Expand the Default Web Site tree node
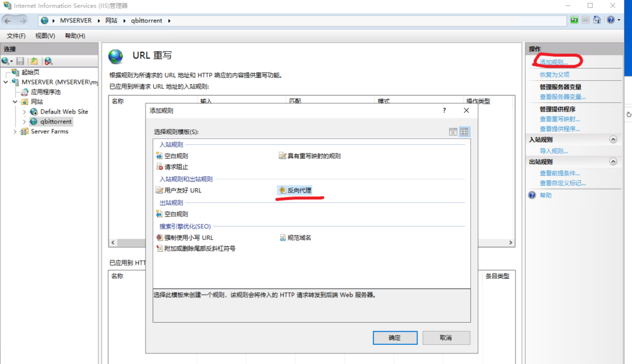632x364 pixels. (x=25, y=112)
